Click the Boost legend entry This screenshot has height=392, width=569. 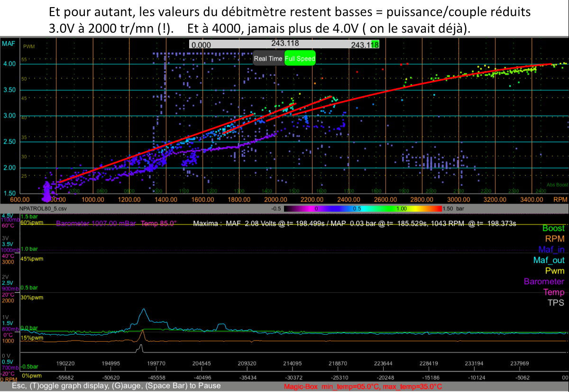pos(553,228)
